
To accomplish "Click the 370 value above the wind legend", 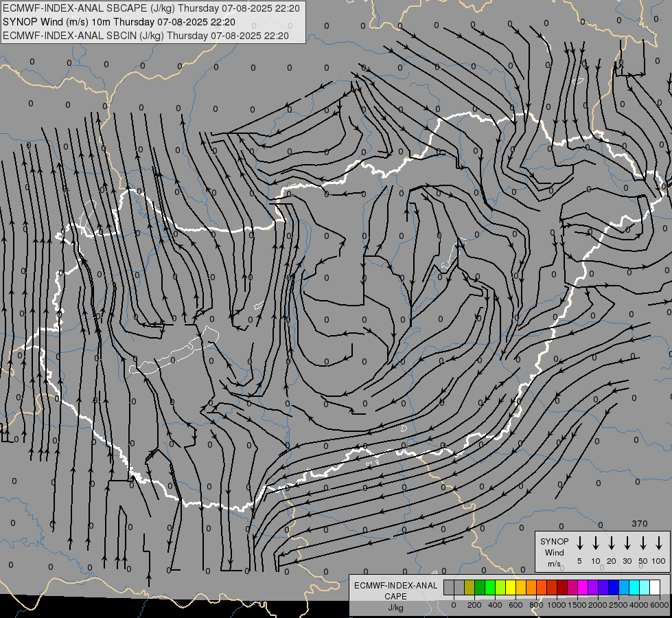I will [x=640, y=523].
